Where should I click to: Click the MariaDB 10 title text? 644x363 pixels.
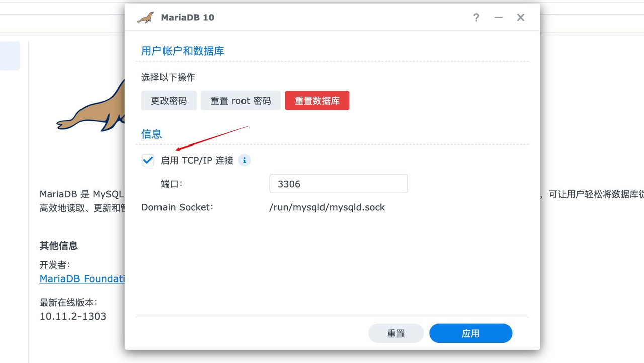(187, 18)
